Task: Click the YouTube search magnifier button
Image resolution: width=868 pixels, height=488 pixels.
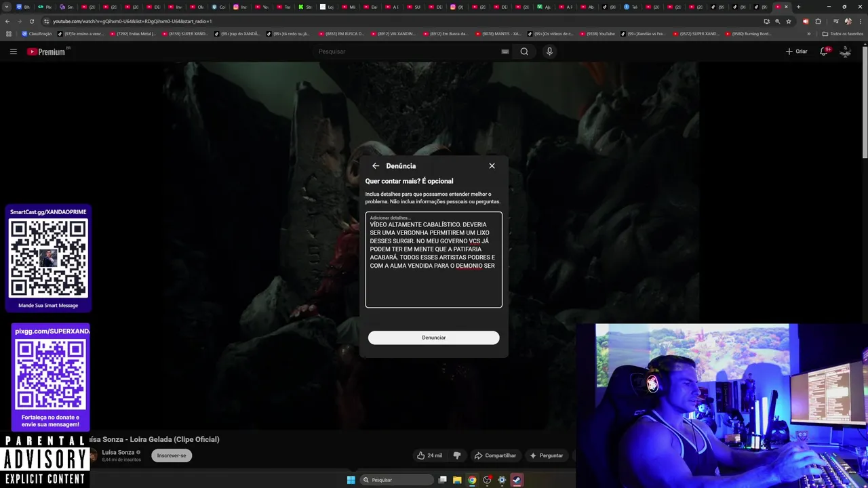Action: point(524,52)
